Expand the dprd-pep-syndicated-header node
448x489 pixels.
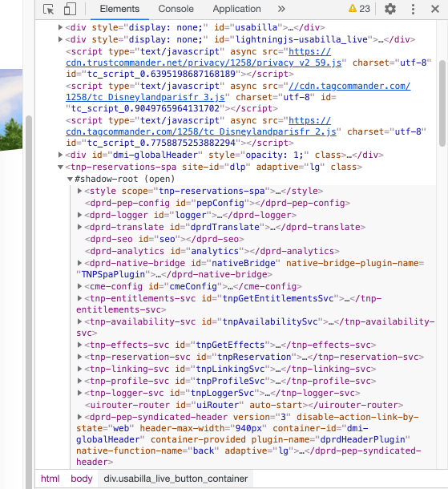[79, 417]
